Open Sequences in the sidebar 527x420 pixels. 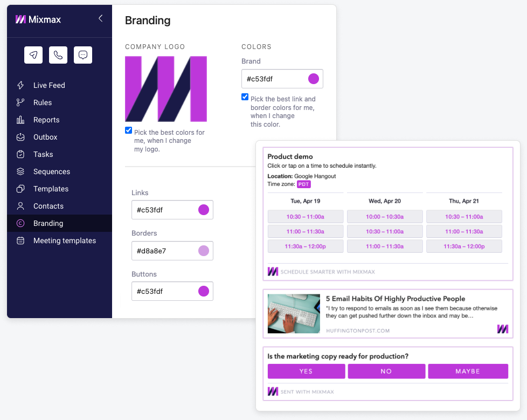(x=59, y=171)
